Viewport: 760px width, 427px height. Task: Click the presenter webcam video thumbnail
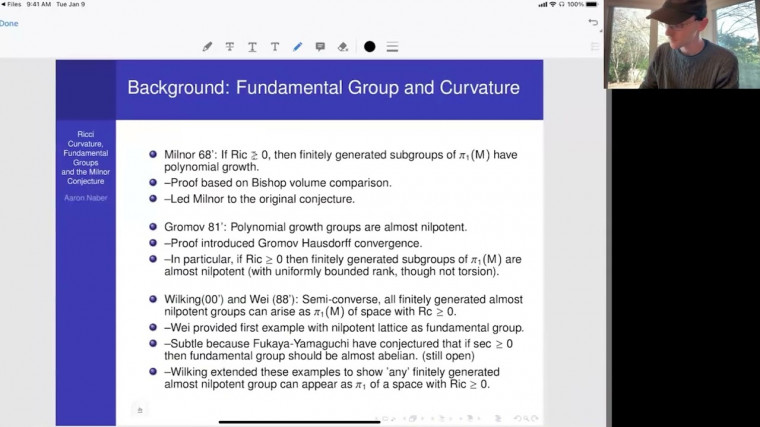click(682, 44)
